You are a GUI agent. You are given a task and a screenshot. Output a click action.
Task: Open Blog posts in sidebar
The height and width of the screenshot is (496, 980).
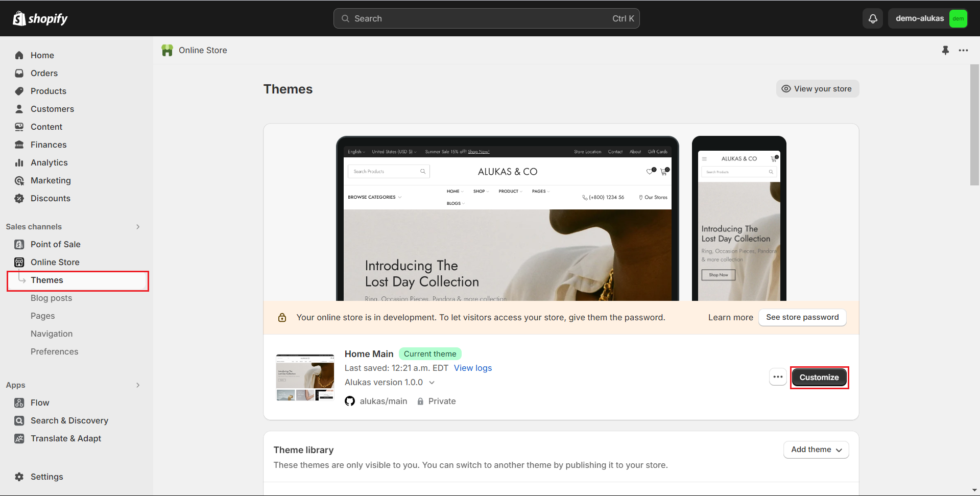51,298
